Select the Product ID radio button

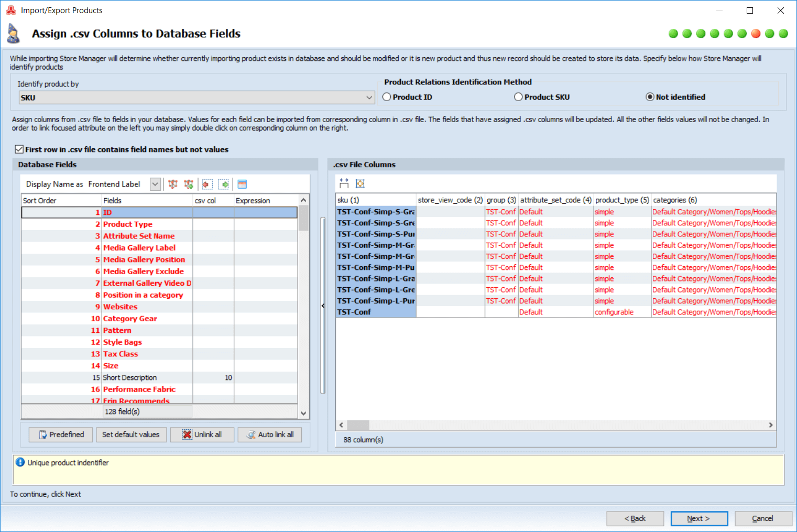(387, 97)
